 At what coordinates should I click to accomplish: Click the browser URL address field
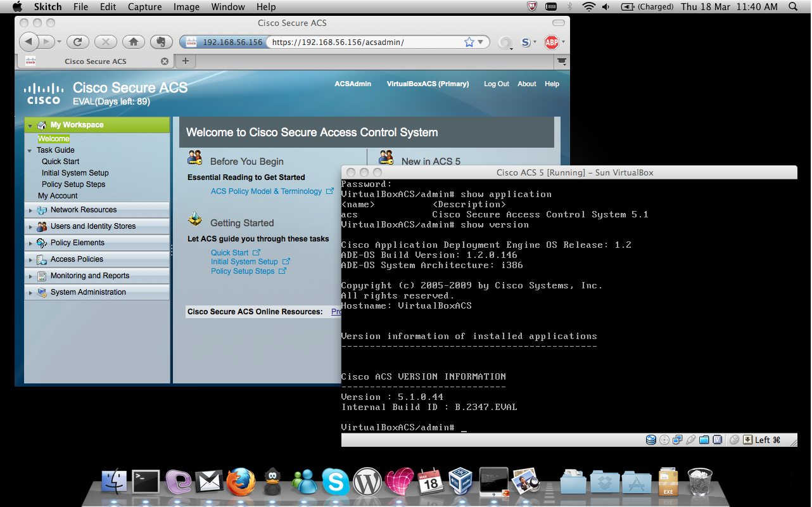(x=364, y=42)
